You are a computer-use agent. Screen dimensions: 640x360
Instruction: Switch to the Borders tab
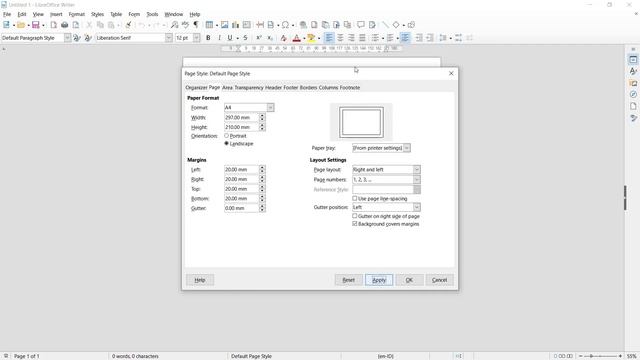[x=308, y=87]
